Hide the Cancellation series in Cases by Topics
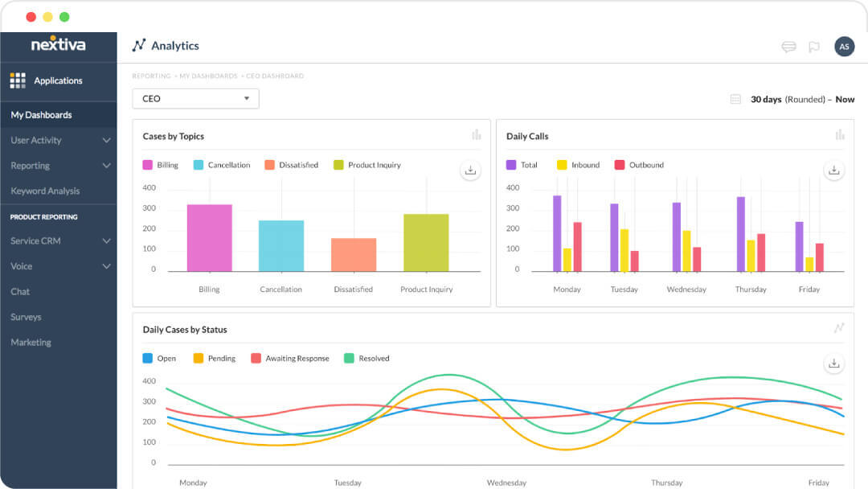 pos(223,165)
